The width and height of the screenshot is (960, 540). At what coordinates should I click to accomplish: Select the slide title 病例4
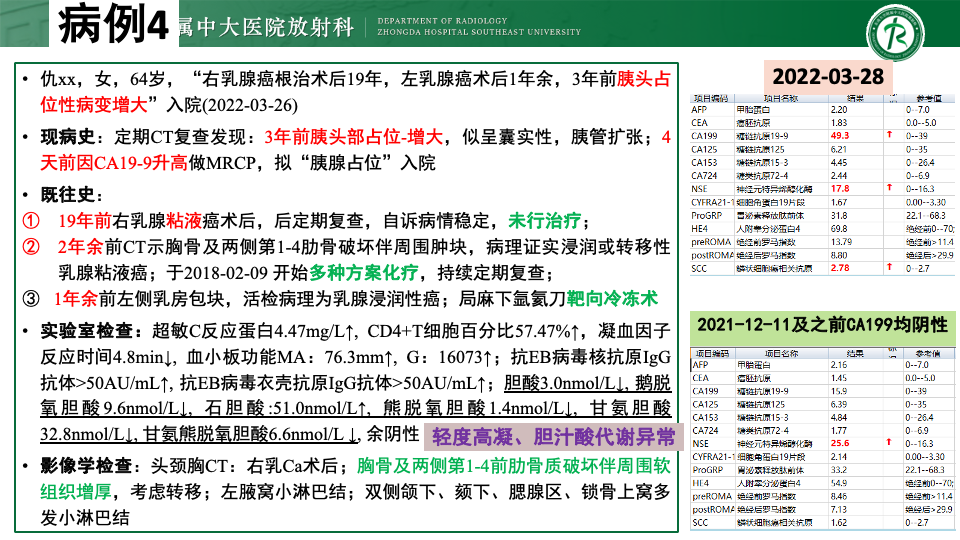pyautogui.click(x=113, y=24)
